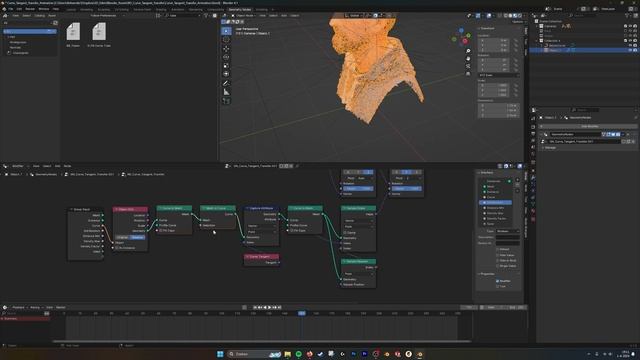Select Original button on Object Info node

122,237
